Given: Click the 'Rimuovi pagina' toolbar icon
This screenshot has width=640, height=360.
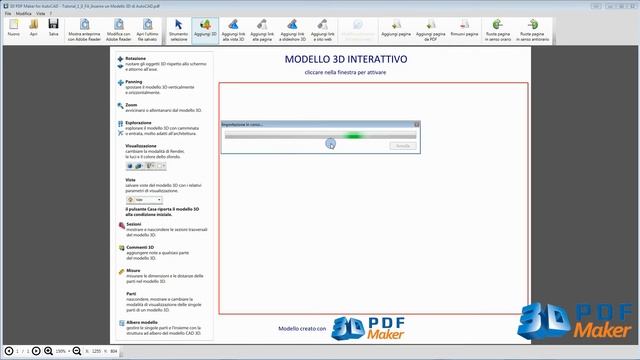Looking at the screenshot, I should [464, 28].
